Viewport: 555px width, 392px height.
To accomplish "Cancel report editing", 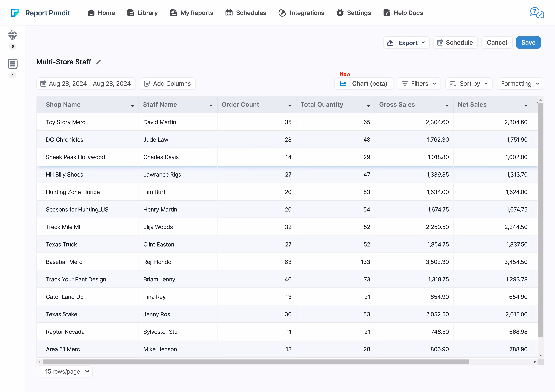I will pos(497,42).
